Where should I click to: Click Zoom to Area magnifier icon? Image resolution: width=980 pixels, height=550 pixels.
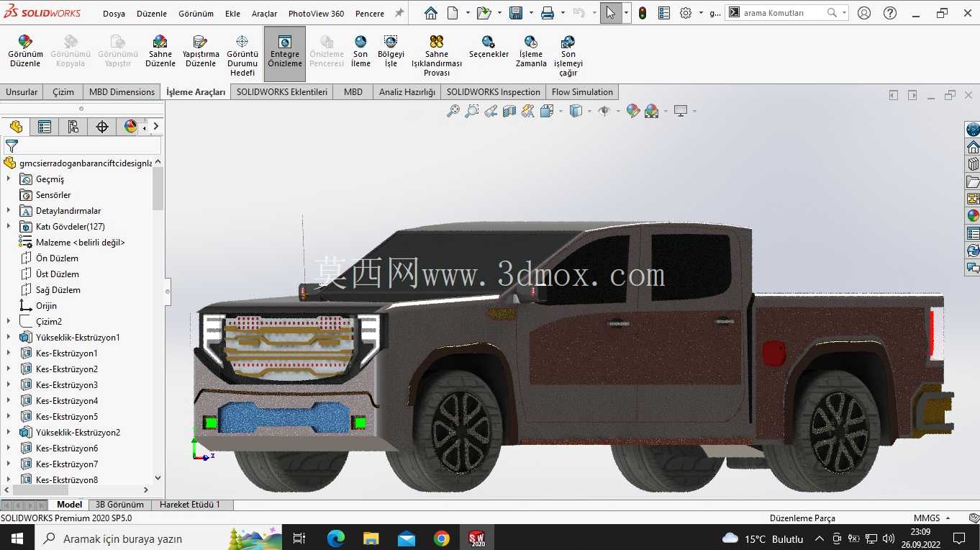click(x=472, y=111)
